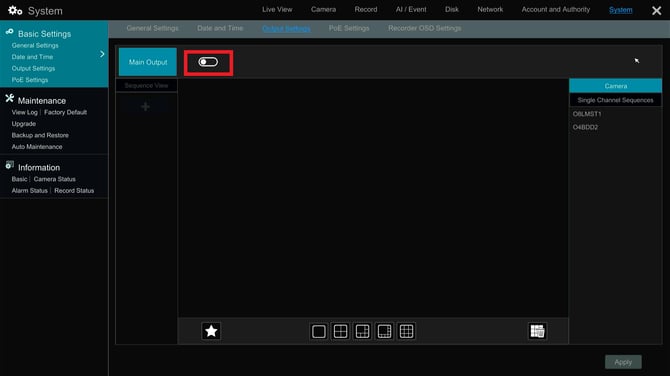
Task: Open Camera Status under Information
Action: (55, 179)
